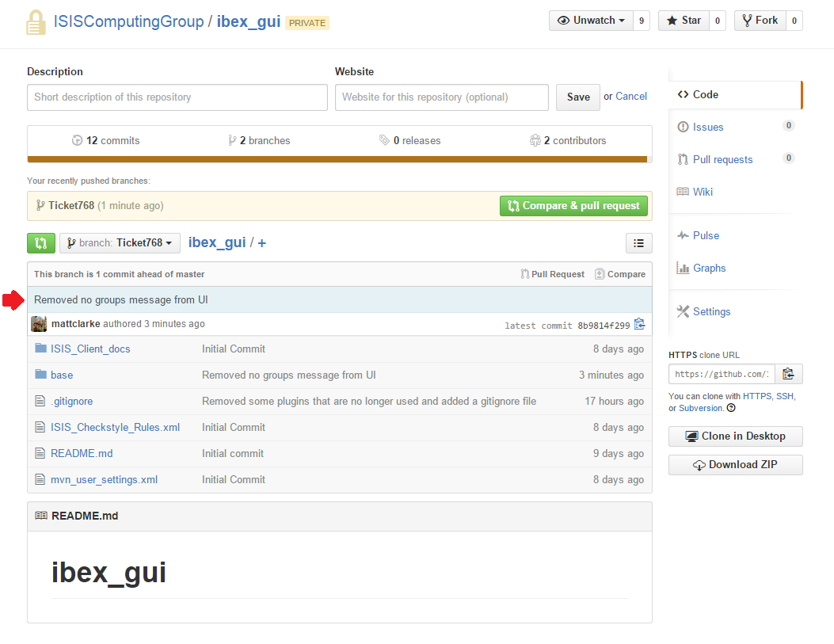
Task: Click mattclarke's avatar image
Action: coord(38,323)
